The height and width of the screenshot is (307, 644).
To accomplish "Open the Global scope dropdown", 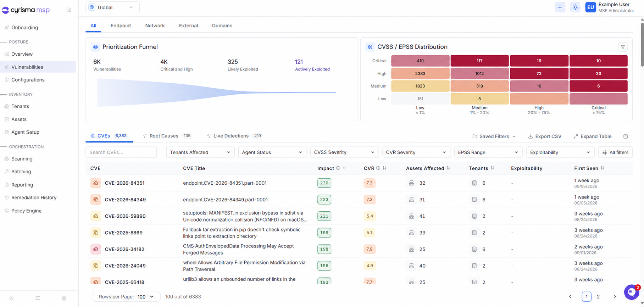I will coord(112,7).
